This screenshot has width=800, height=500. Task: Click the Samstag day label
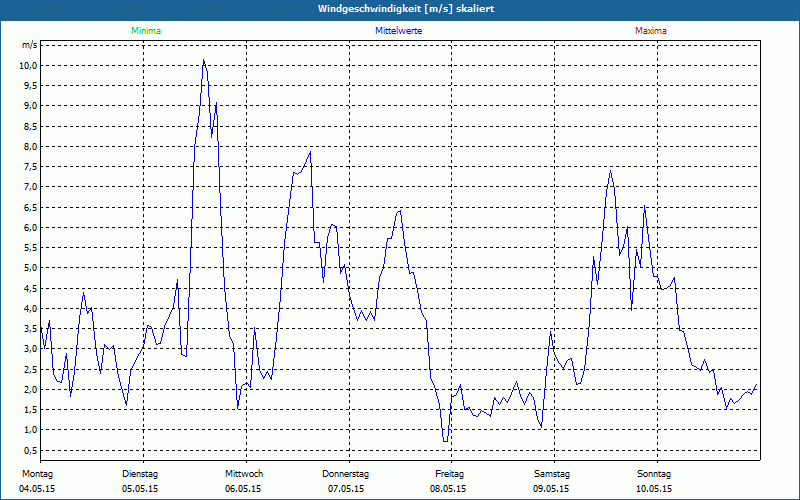552,474
